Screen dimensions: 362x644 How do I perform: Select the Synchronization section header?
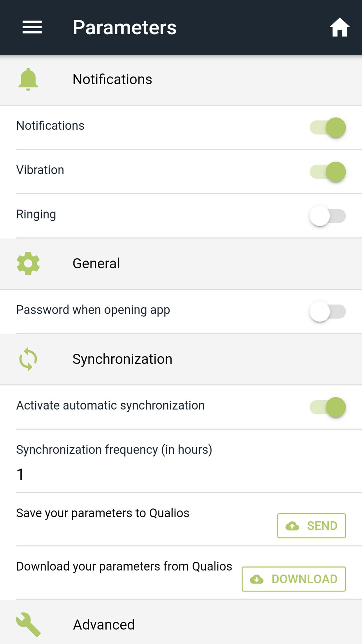coord(122,359)
